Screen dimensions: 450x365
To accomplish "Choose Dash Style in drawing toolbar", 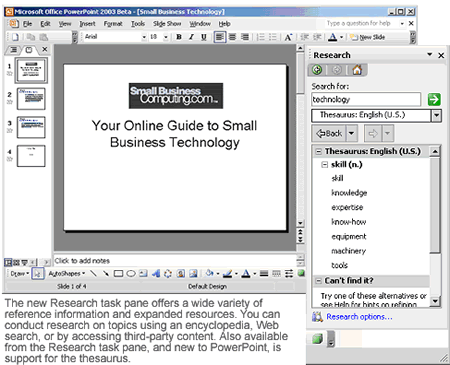I will [x=276, y=274].
